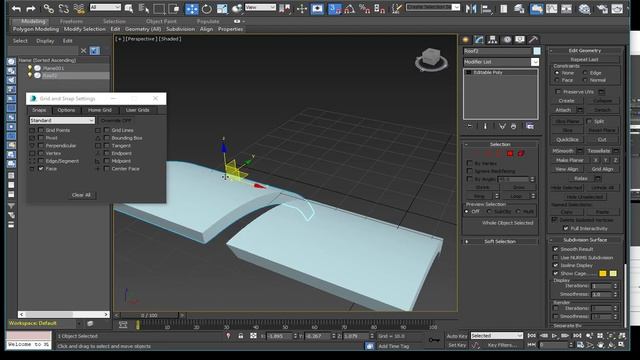This screenshot has width=640, height=360.
Task: Check the Face snap checkbox
Action: 41,169
